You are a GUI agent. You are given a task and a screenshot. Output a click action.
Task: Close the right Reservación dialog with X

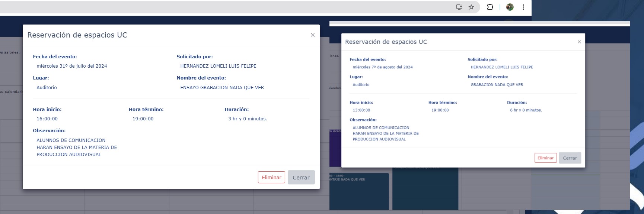[x=579, y=42]
